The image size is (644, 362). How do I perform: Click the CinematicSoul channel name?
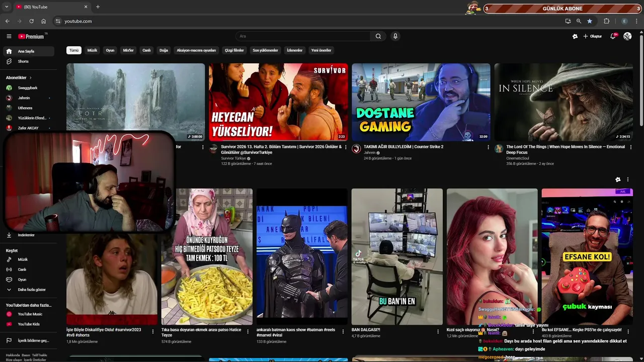point(517,158)
